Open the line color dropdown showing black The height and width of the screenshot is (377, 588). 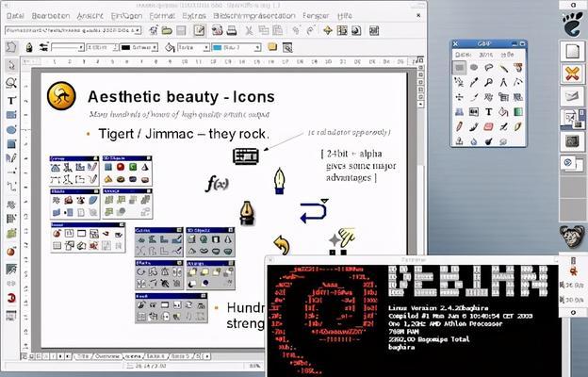click(x=155, y=48)
